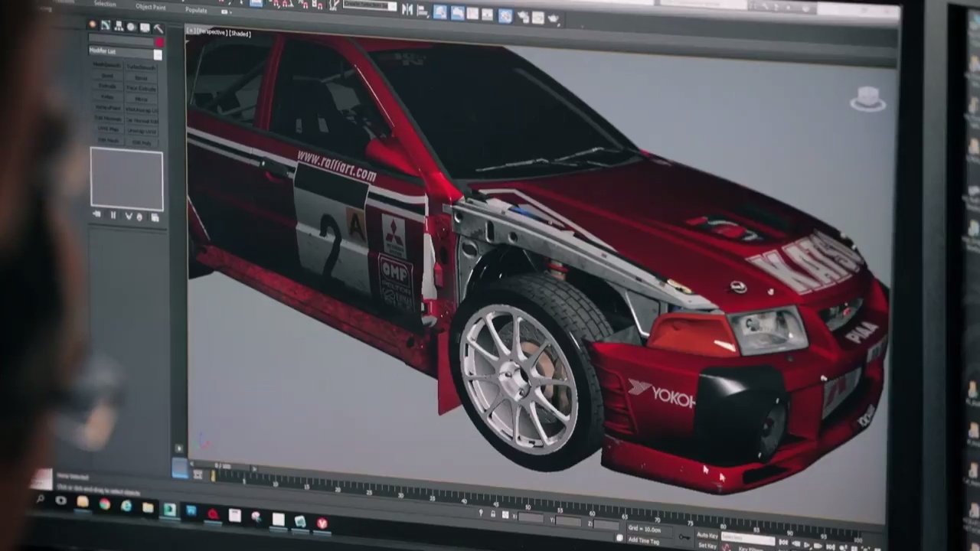Click Pin Stack icon below modifier stack
The height and width of the screenshot is (551, 980).
coord(97,216)
